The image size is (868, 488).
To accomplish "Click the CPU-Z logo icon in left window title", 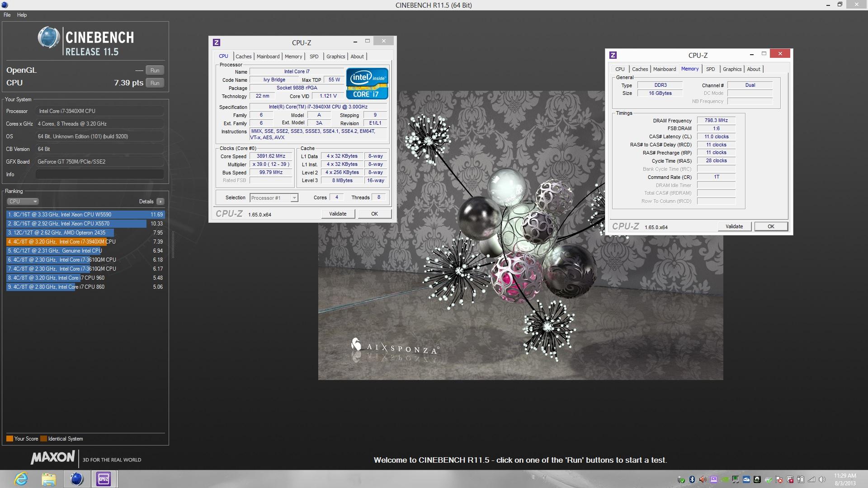I will click(217, 42).
